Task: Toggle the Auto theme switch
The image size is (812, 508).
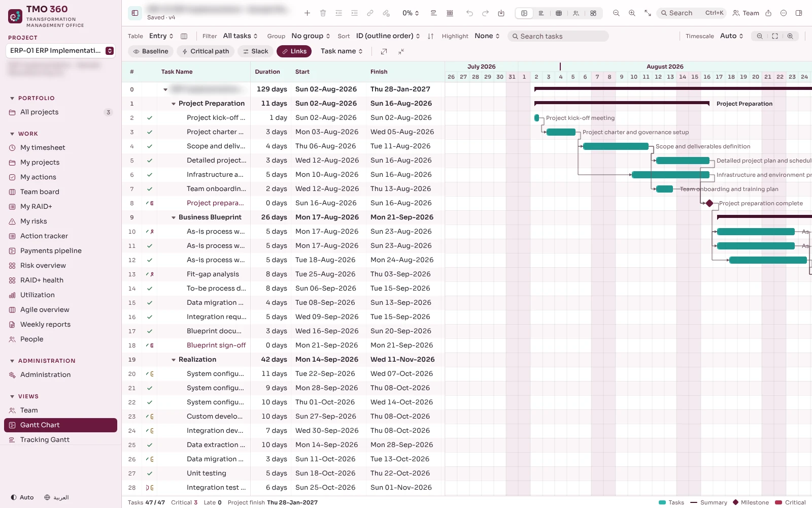Action: pos(22,497)
